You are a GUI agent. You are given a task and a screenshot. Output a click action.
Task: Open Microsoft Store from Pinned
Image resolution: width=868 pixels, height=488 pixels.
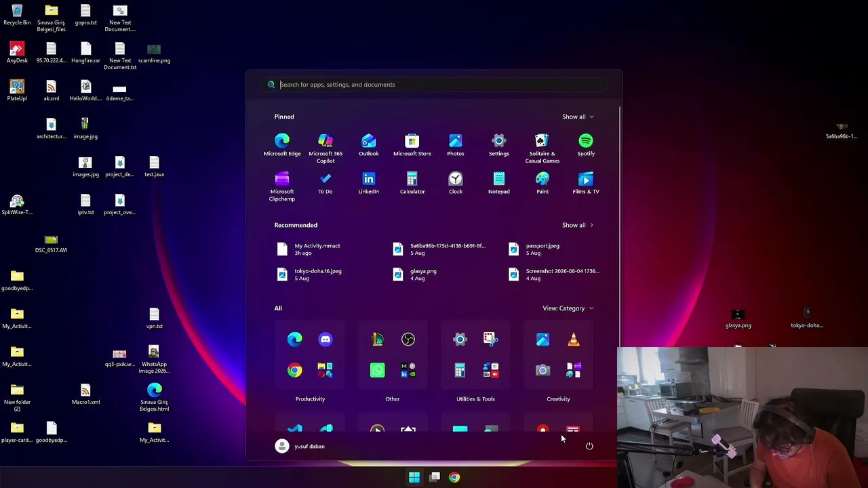(412, 145)
